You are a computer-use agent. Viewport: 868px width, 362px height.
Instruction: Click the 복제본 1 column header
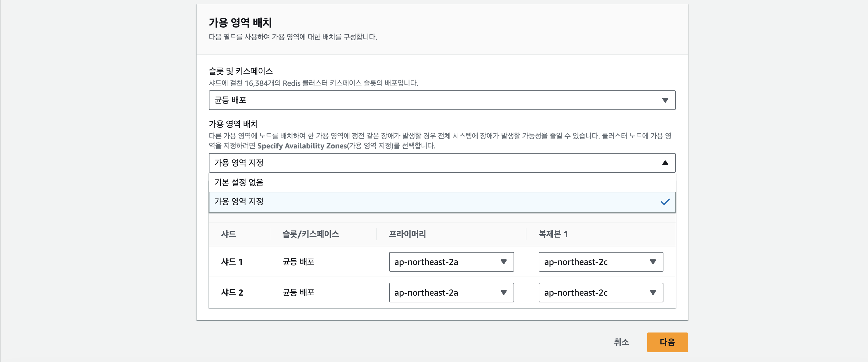pyautogui.click(x=553, y=234)
